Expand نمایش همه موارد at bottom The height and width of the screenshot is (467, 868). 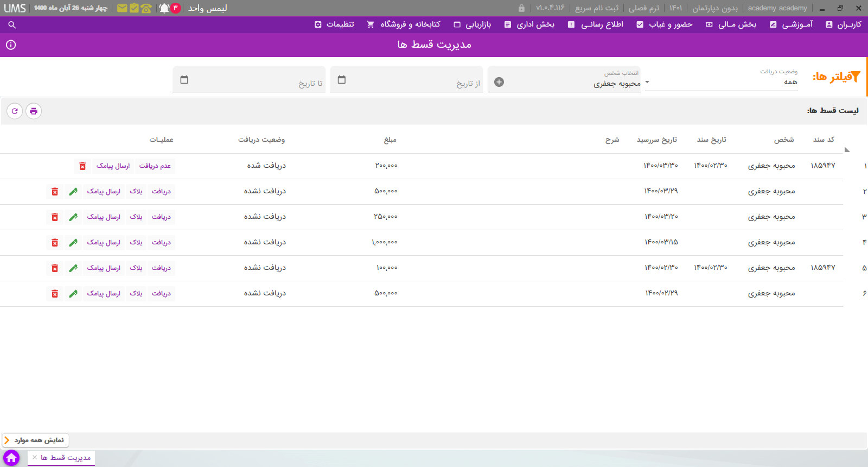point(35,440)
